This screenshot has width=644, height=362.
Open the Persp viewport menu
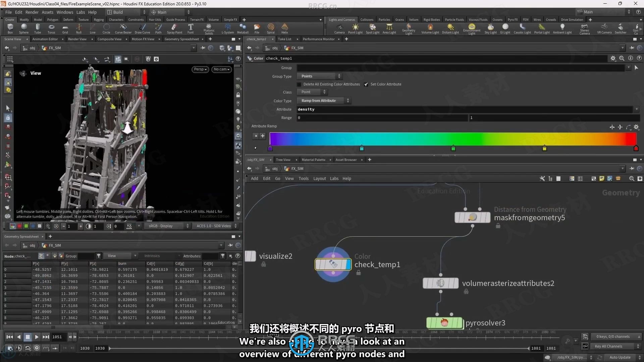[x=200, y=69]
